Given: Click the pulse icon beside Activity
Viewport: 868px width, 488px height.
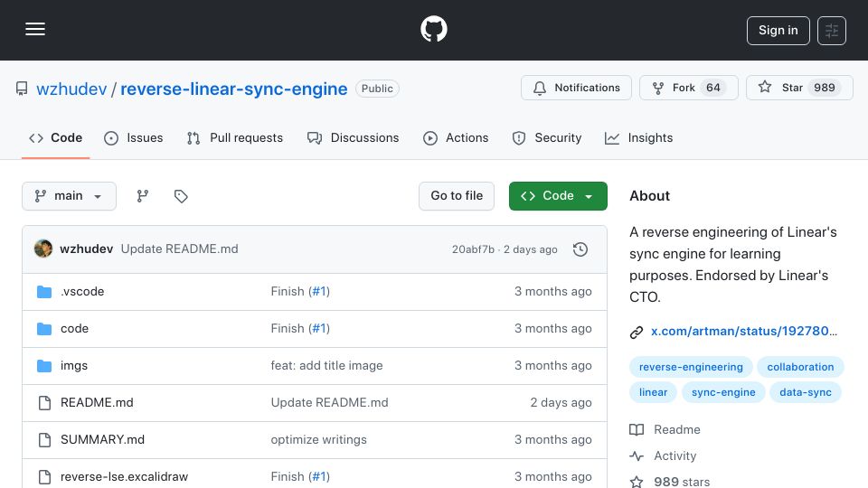Looking at the screenshot, I should tap(637, 455).
